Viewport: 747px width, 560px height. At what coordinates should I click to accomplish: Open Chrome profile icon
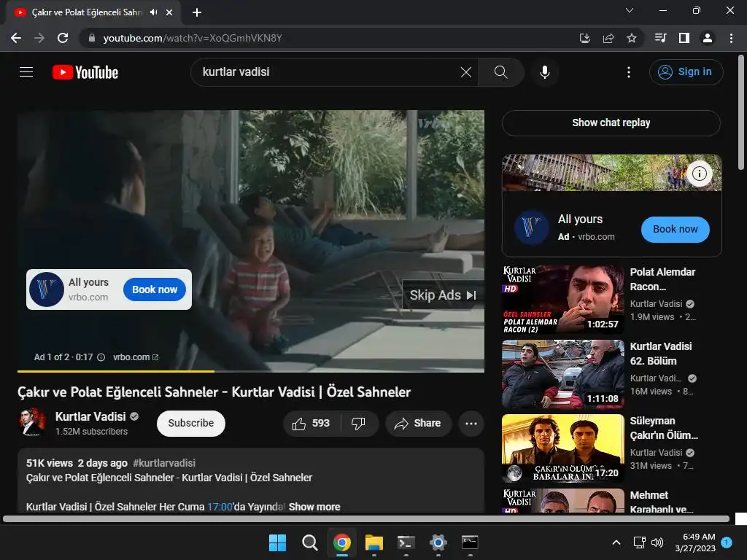(708, 38)
